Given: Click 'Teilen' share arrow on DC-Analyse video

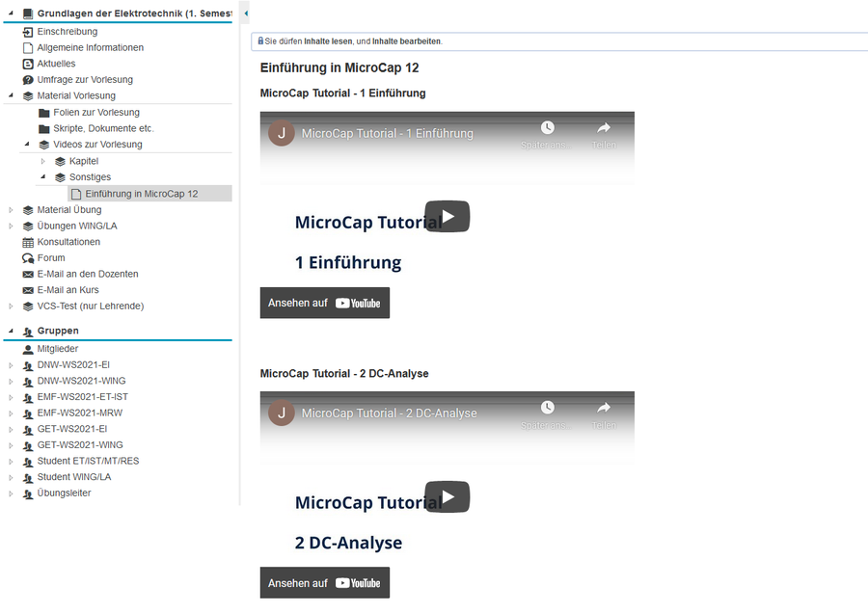Looking at the screenshot, I should pyautogui.click(x=604, y=408).
